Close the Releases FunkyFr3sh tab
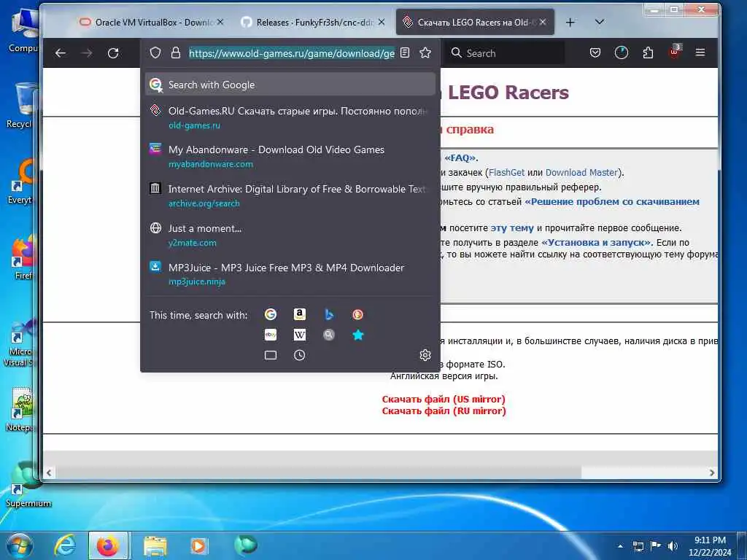Screen dimensions: 747x560 [x=381, y=22]
